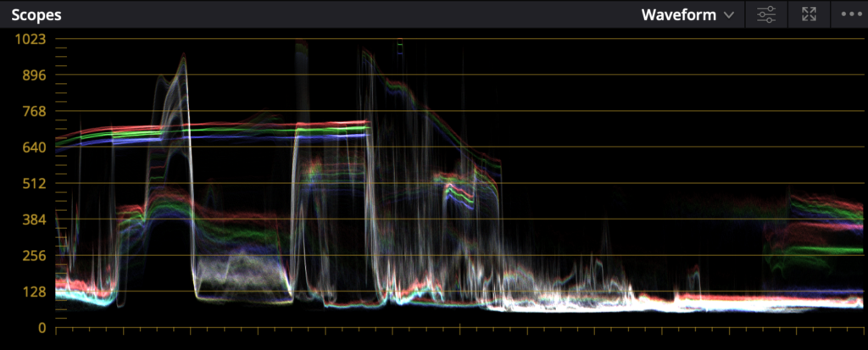Click the 768 scale label
This screenshot has width=868, height=350.
pos(34,111)
